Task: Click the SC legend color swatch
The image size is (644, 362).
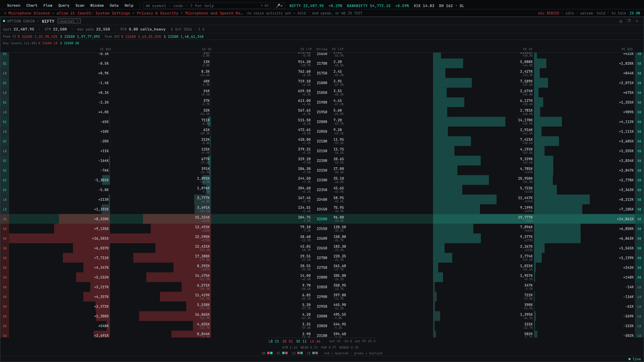Action: pyautogui.click(x=285, y=353)
